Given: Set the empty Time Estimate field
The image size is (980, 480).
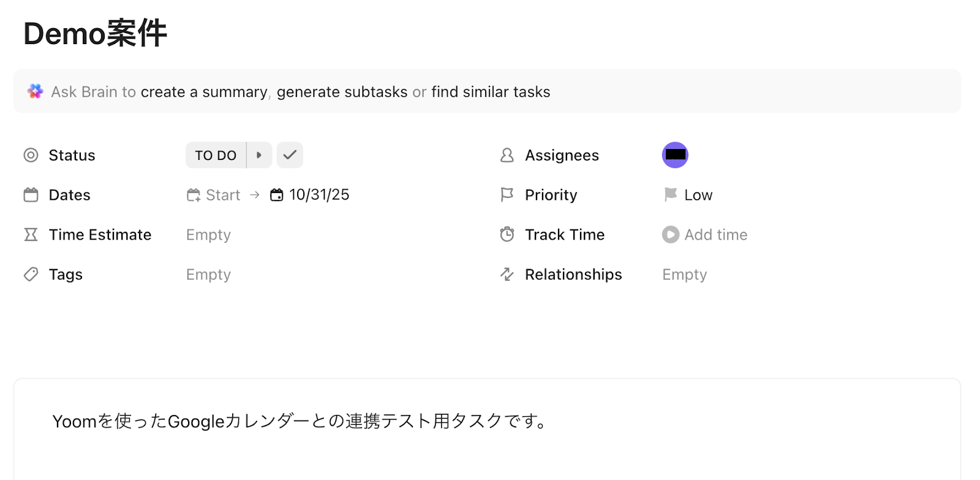Looking at the screenshot, I should point(208,235).
